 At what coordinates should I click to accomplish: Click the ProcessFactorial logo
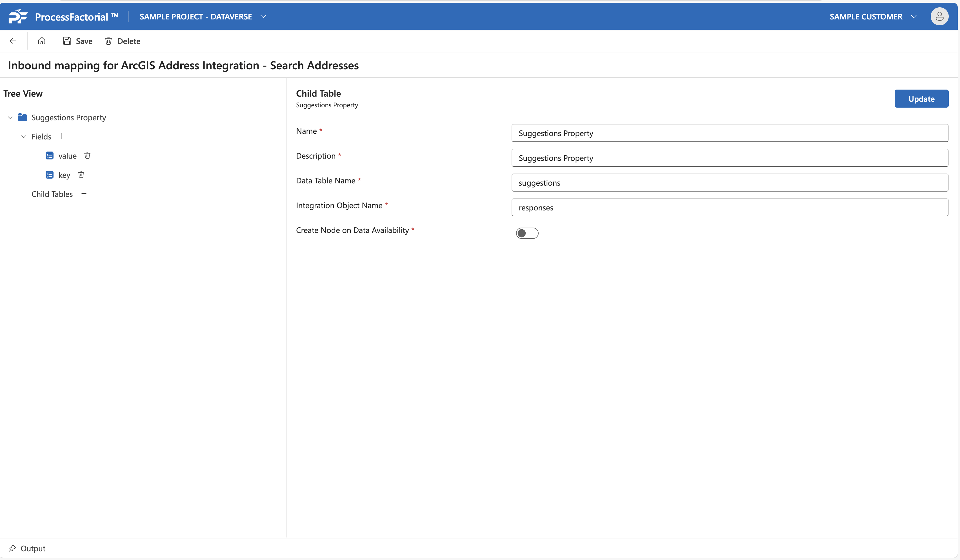pos(18,17)
